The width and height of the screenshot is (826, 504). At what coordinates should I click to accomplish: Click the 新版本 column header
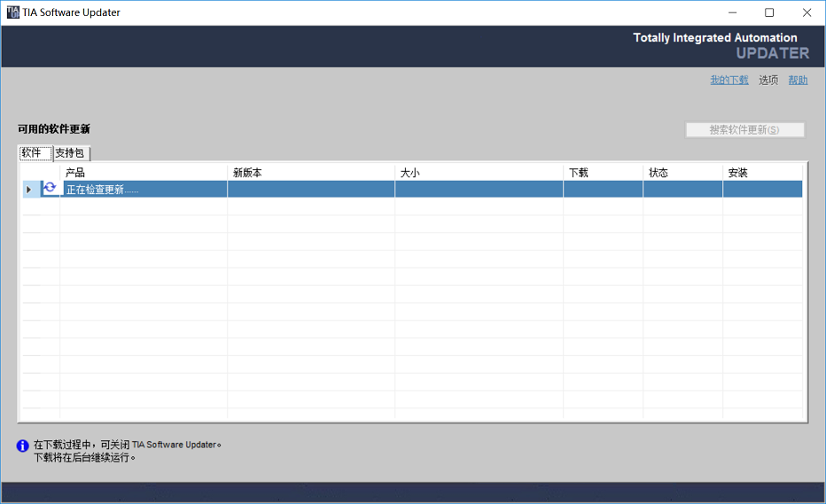click(x=247, y=173)
